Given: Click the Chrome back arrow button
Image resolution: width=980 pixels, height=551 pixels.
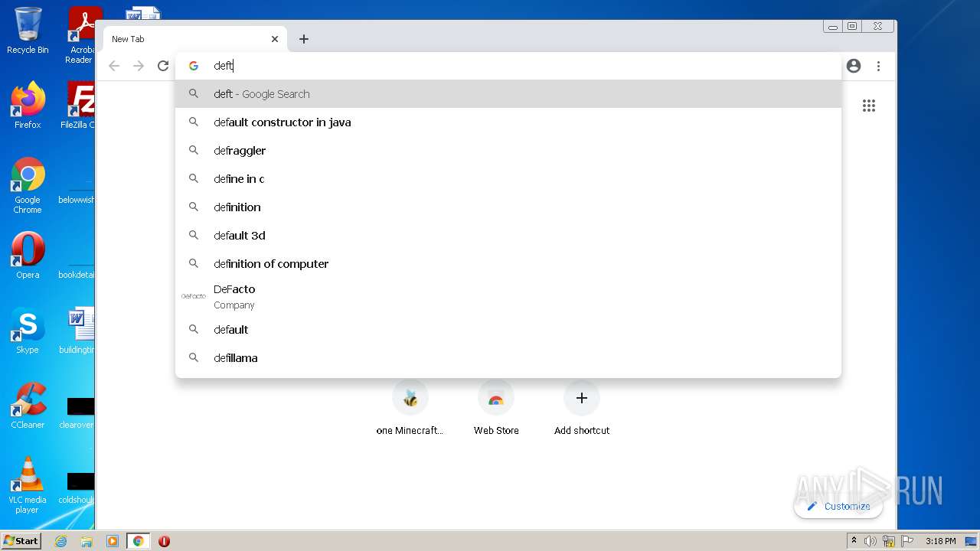Looking at the screenshot, I should pos(114,66).
